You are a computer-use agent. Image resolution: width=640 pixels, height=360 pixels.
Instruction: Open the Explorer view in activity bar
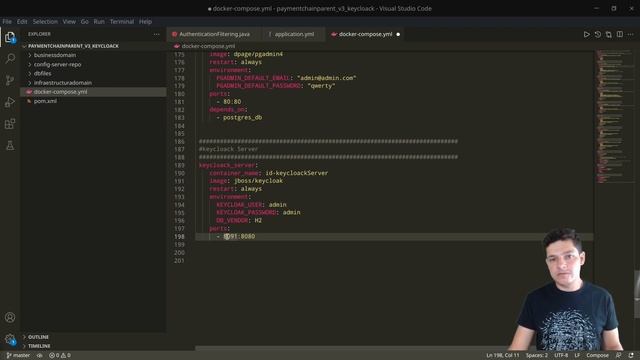[10, 37]
